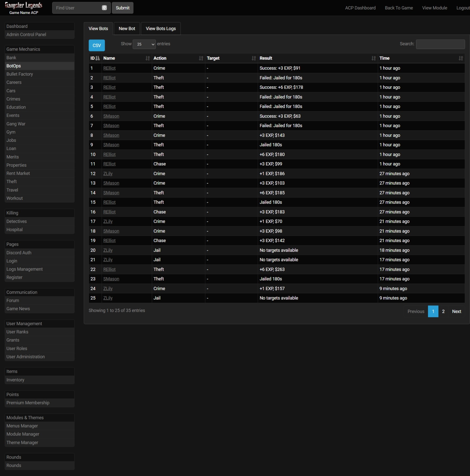Open Bullet Factory in sidebar
Image resolution: width=470 pixels, height=476 pixels.
[x=20, y=74]
